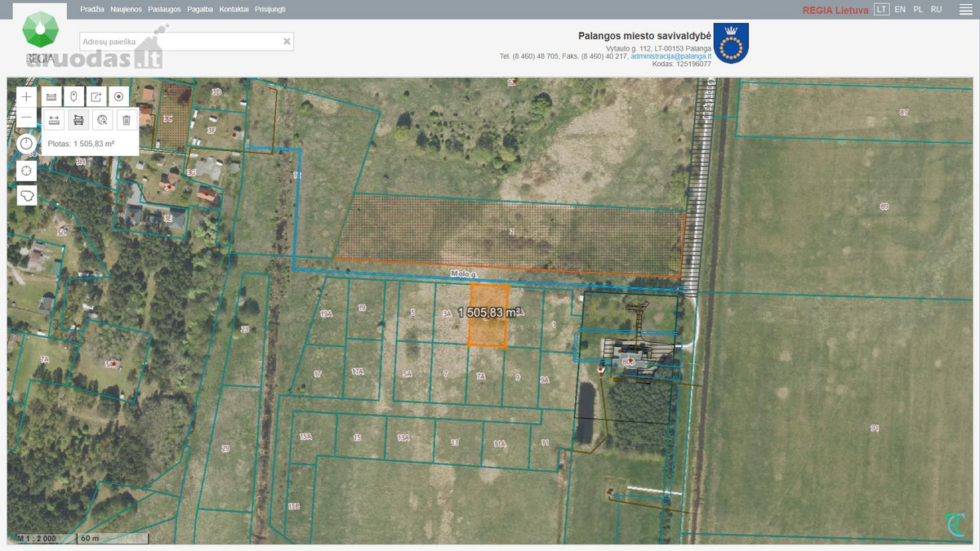980x551 pixels.
Task: Click the Palangos miesto savivaldybė title
Action: click(645, 36)
